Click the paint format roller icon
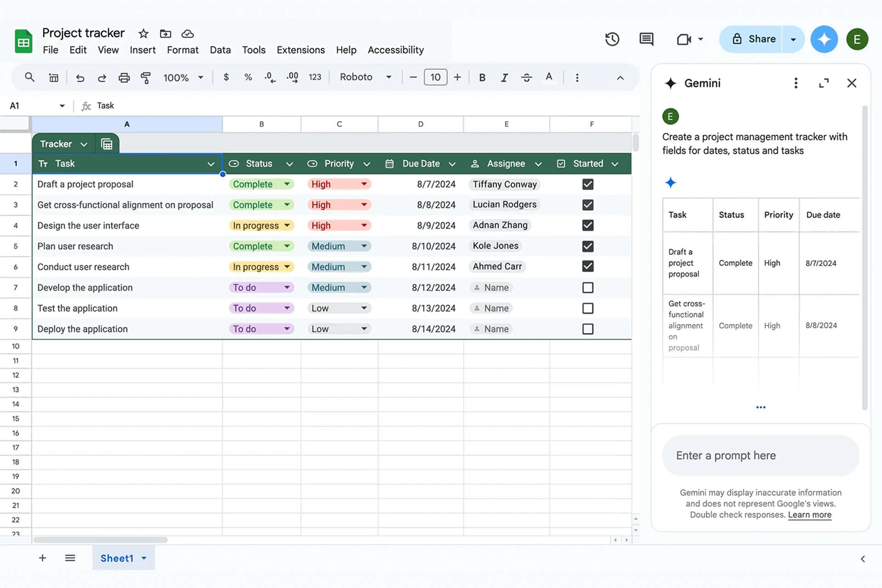 point(146,78)
